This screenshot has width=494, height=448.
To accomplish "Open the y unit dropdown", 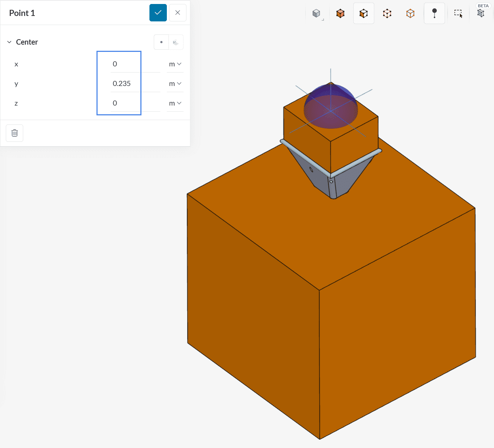I will (x=175, y=84).
